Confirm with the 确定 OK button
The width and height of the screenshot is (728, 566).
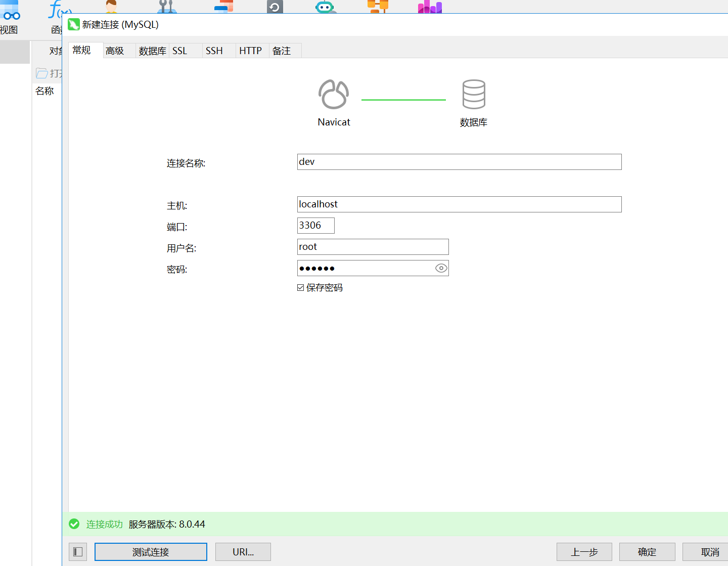click(x=647, y=552)
